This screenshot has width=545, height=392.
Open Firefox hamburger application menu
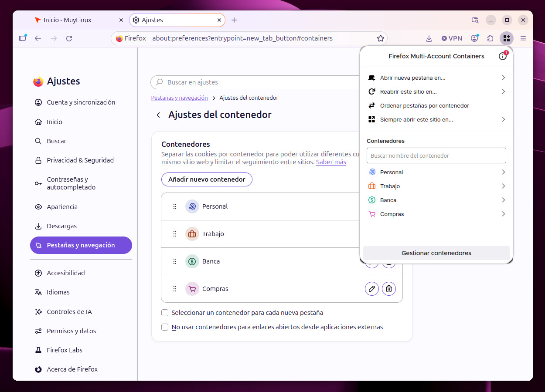tap(523, 38)
